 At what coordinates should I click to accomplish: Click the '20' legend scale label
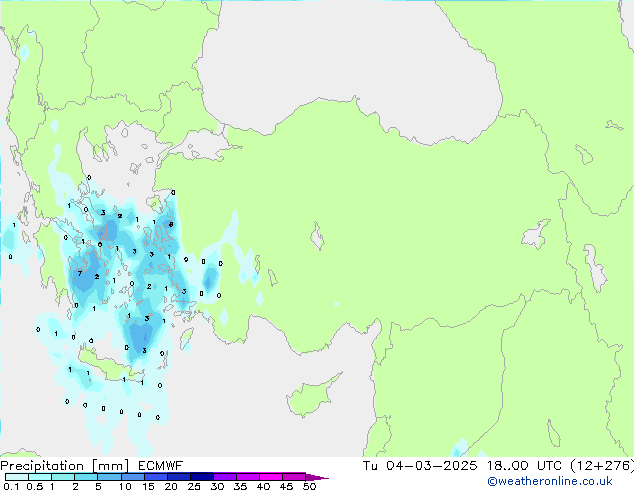[x=171, y=486]
